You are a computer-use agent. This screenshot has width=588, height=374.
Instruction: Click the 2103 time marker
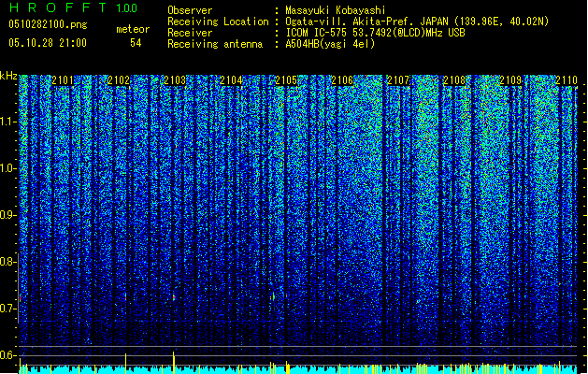pyautogui.click(x=175, y=80)
